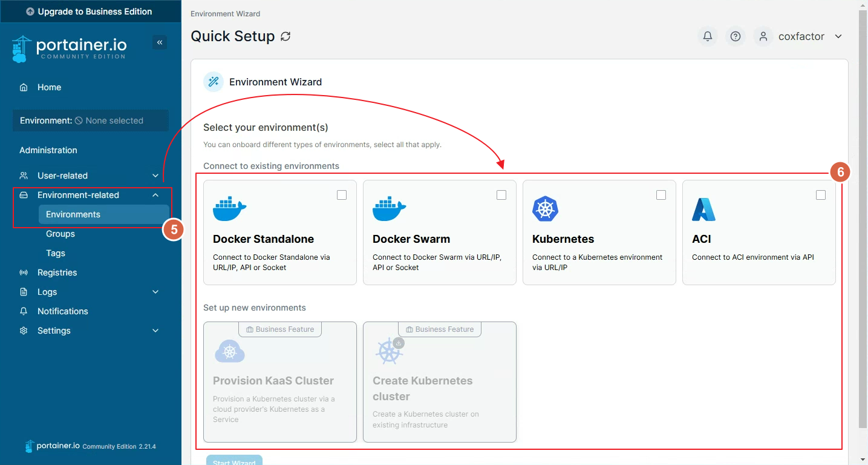Click the Docker Swarm whale logo
Image resolution: width=868 pixels, height=465 pixels.
(390, 209)
